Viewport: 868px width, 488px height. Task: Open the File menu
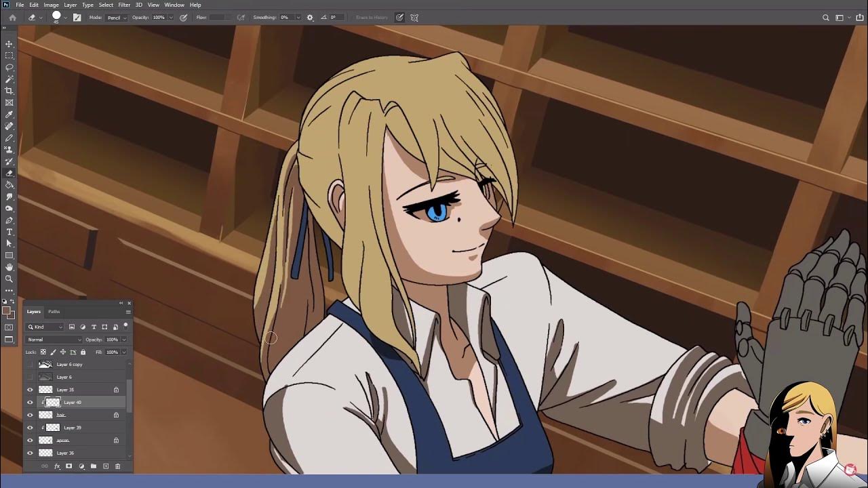20,5
